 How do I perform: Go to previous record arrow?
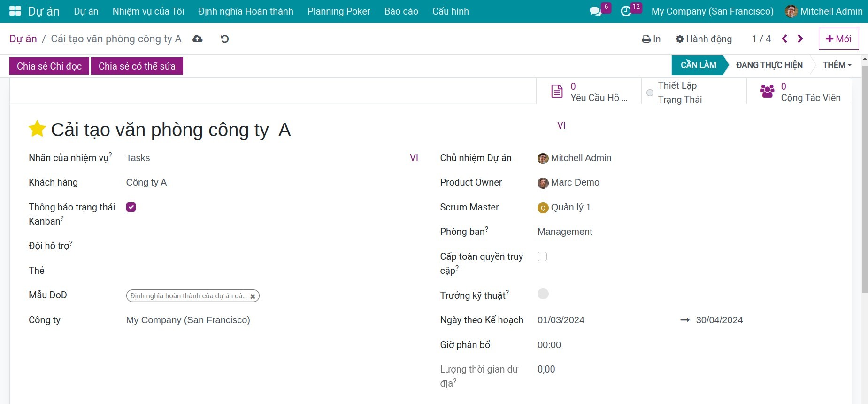coord(784,39)
